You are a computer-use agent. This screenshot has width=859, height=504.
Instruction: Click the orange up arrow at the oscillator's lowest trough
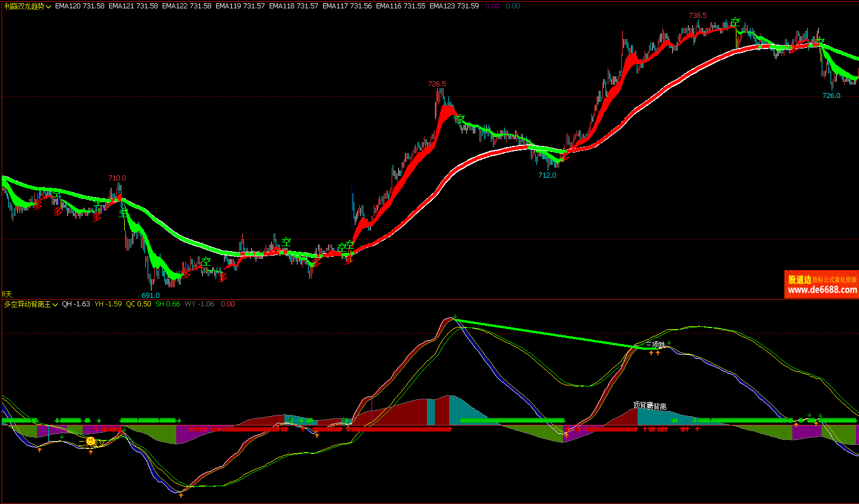coord(180,495)
